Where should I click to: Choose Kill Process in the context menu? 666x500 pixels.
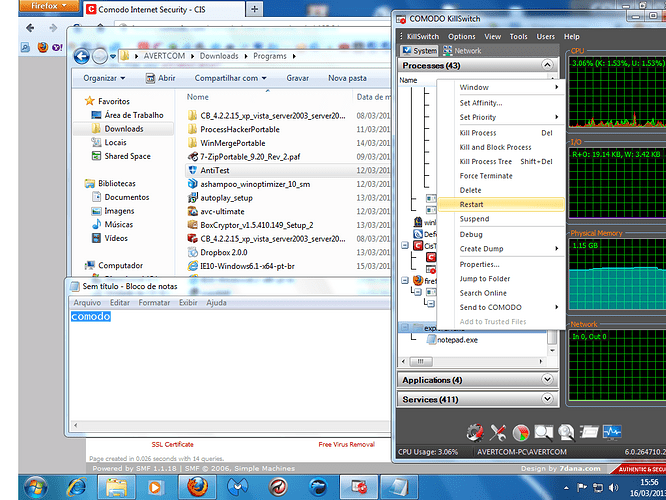coord(501,133)
